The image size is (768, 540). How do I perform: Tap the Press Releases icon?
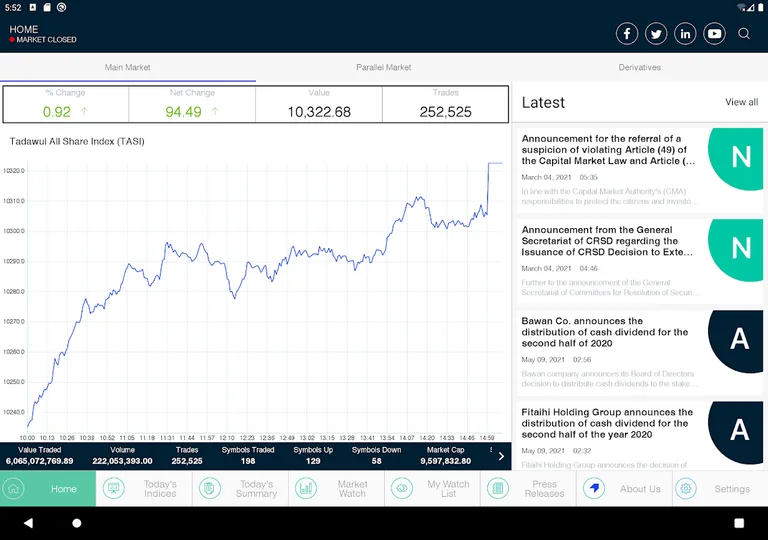pos(498,489)
